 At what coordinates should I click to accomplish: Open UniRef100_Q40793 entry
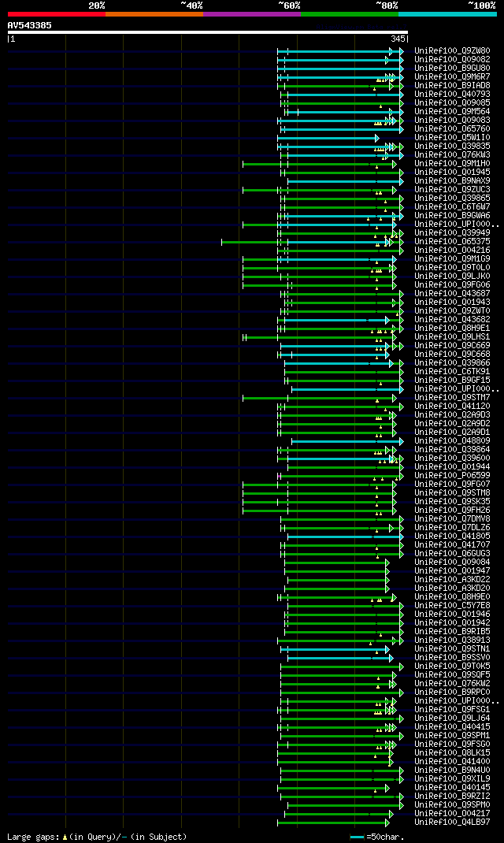pos(452,95)
